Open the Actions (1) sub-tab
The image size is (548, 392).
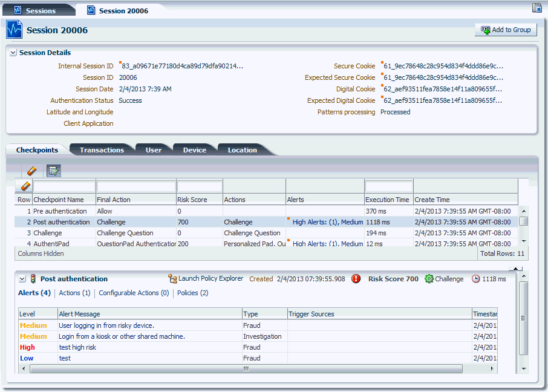pos(74,293)
